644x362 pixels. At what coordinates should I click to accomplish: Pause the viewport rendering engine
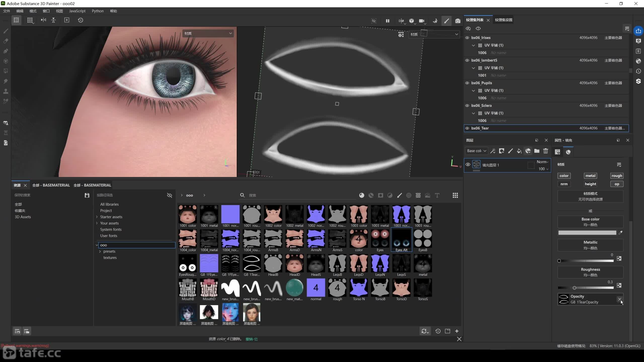[x=387, y=21]
